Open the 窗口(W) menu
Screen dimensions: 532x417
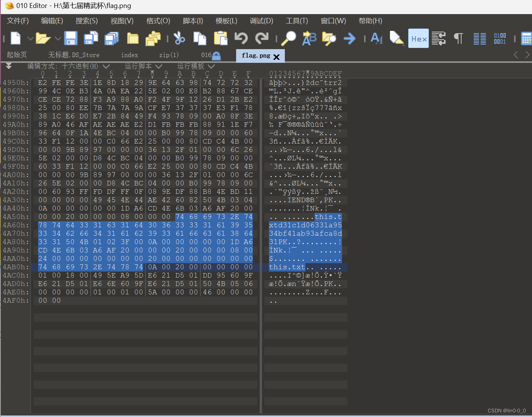tap(334, 21)
